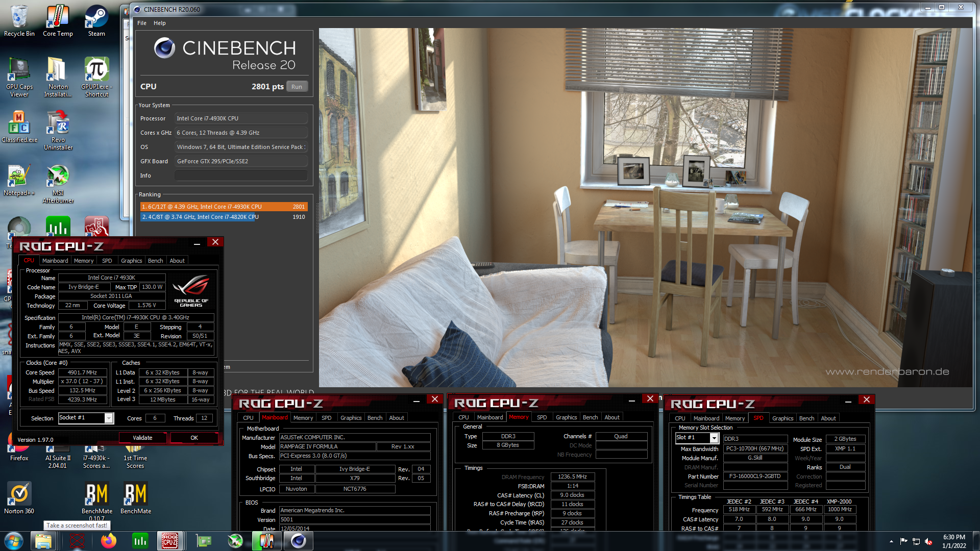Launch Revo Uninstaller from desktop
Viewport: 980px width, 551px height.
pos(58,131)
